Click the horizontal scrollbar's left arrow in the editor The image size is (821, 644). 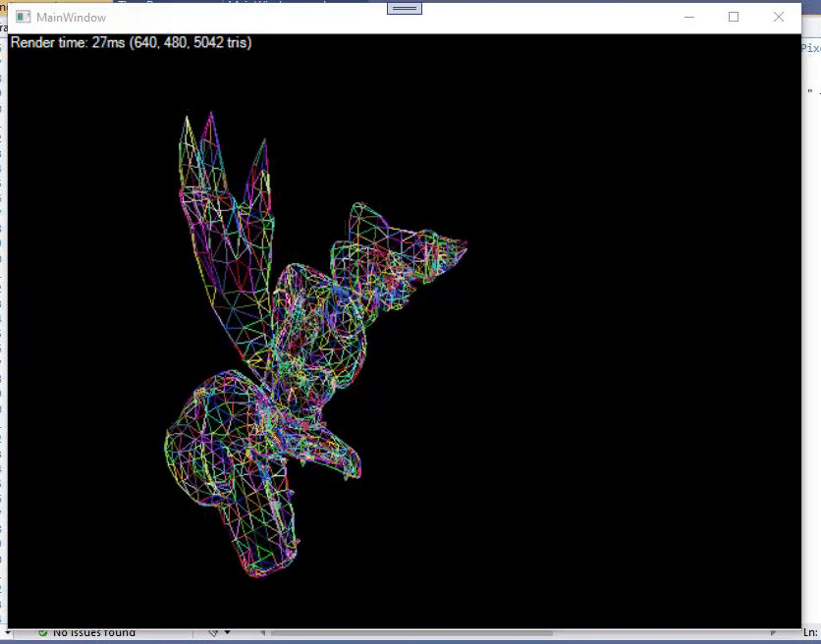coord(263,633)
